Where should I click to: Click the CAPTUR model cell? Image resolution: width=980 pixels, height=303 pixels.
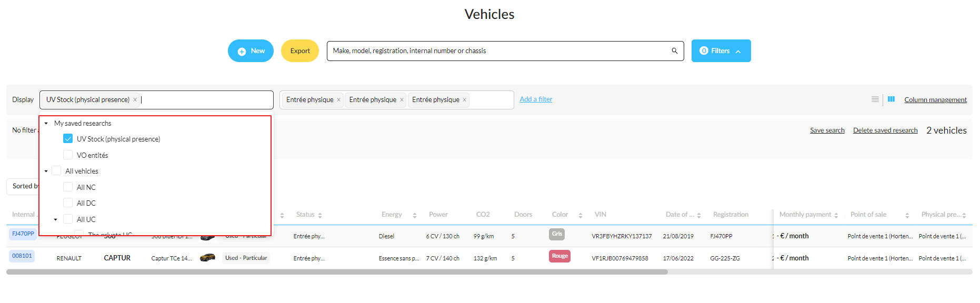(x=117, y=258)
